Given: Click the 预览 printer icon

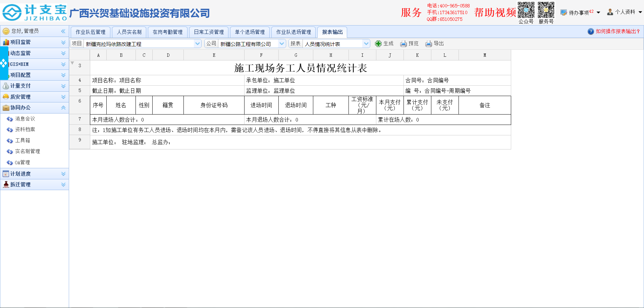Looking at the screenshot, I should (x=404, y=44).
